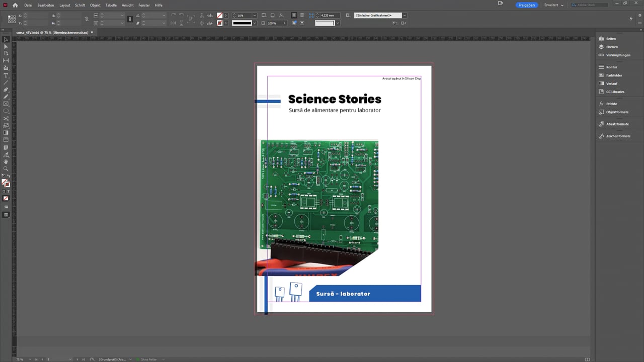
Task: Open the stroke style dropdown
Action: (x=255, y=23)
